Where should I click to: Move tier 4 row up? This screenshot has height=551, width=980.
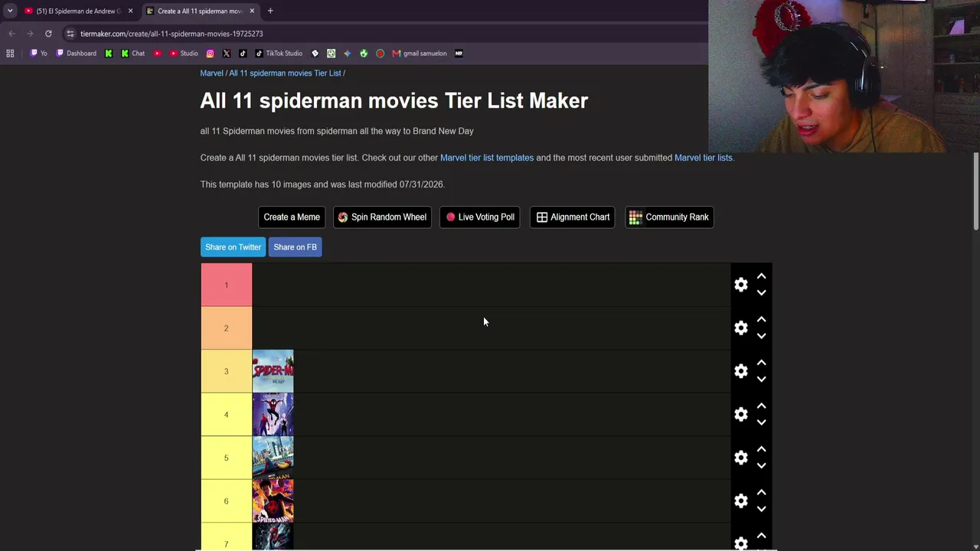coord(761,406)
